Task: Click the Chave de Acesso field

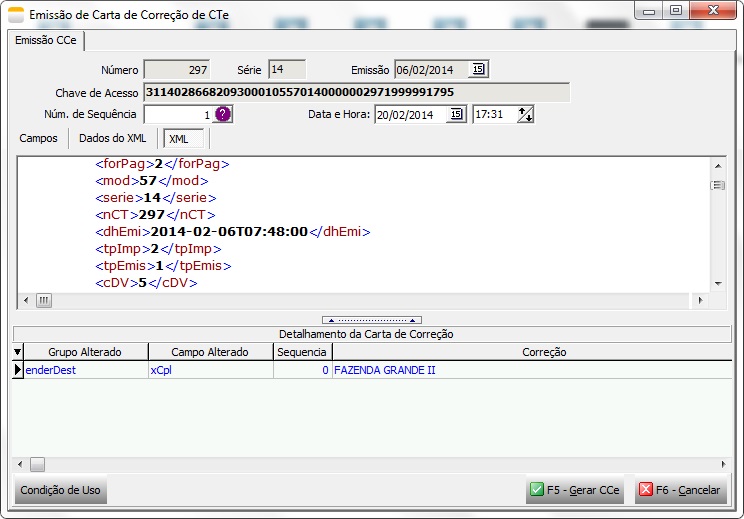Action: [x=356, y=92]
